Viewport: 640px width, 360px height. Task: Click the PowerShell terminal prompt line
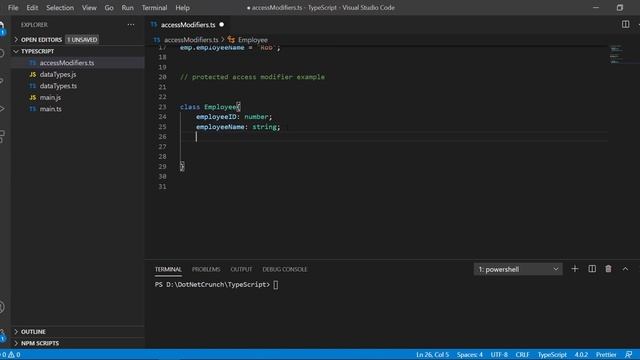tap(217, 284)
